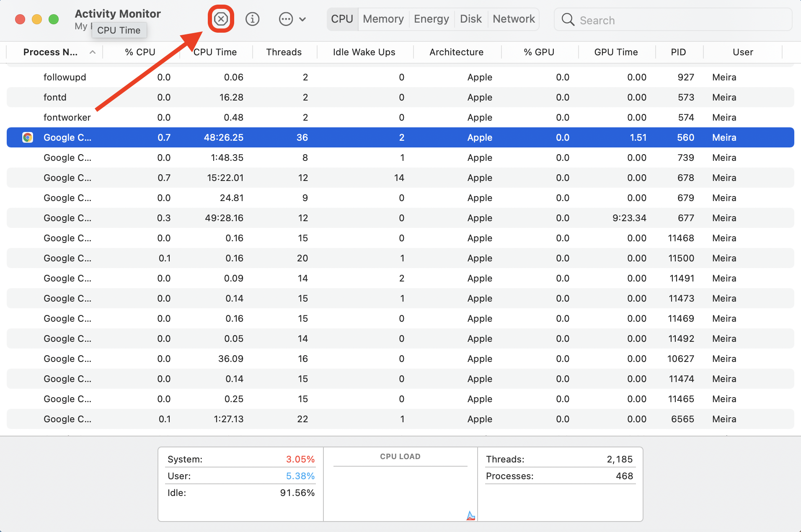Switch to the Network tab
The height and width of the screenshot is (532, 801).
pyautogui.click(x=514, y=19)
